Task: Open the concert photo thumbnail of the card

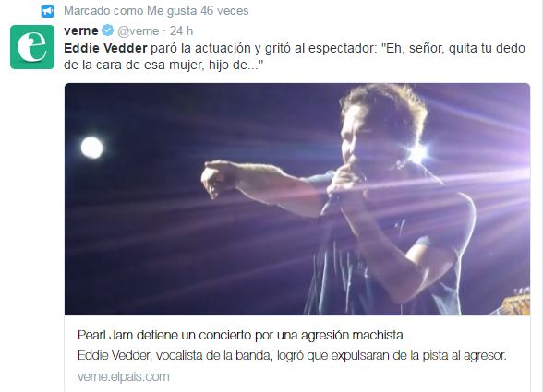Action: click(297, 199)
